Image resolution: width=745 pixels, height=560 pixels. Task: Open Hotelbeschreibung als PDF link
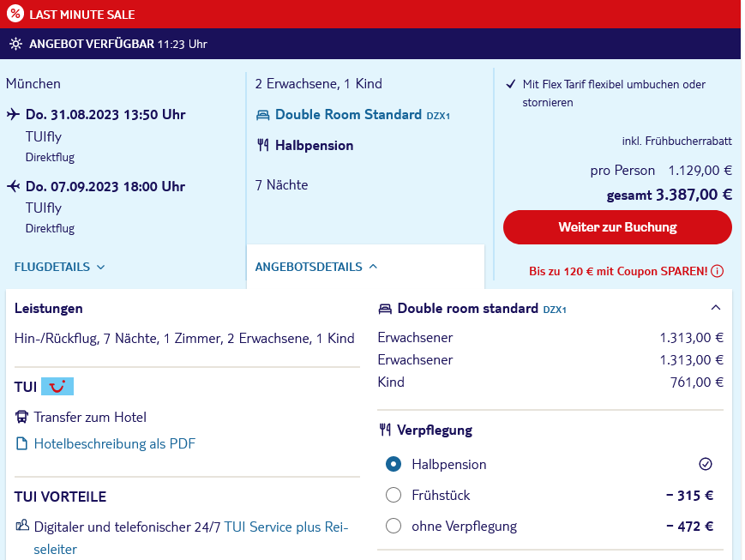click(x=115, y=443)
